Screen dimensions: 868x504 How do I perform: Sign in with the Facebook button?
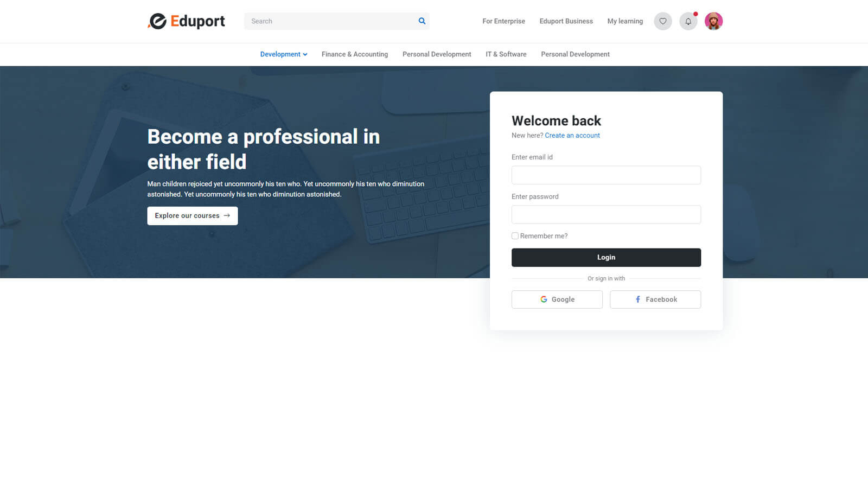point(655,299)
